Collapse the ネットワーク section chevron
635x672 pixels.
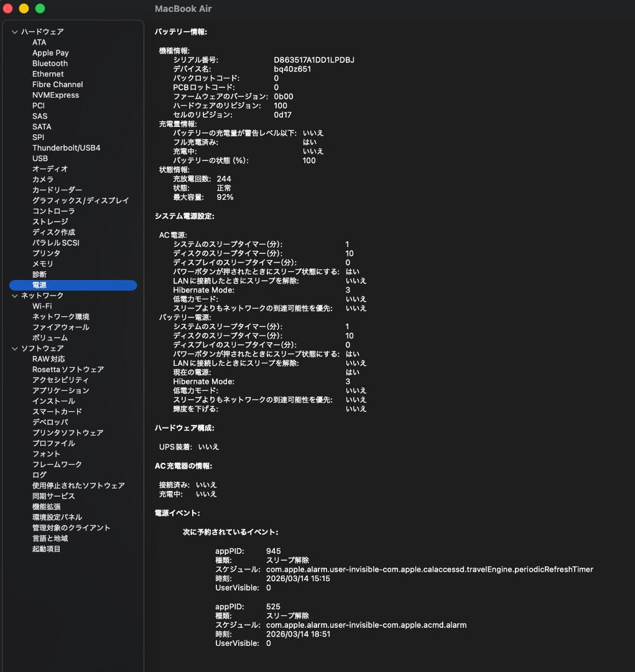(15, 296)
